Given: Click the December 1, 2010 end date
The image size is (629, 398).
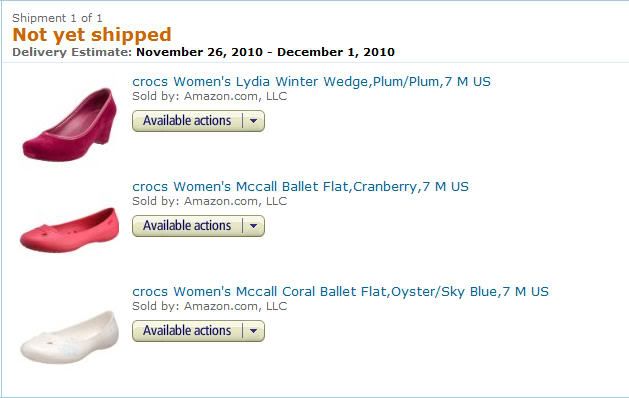Looking at the screenshot, I should tap(336, 52).
